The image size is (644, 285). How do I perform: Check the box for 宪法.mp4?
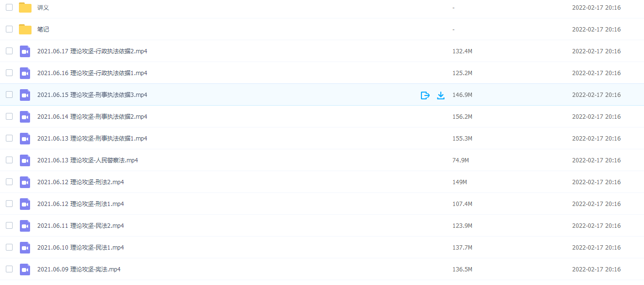point(9,269)
